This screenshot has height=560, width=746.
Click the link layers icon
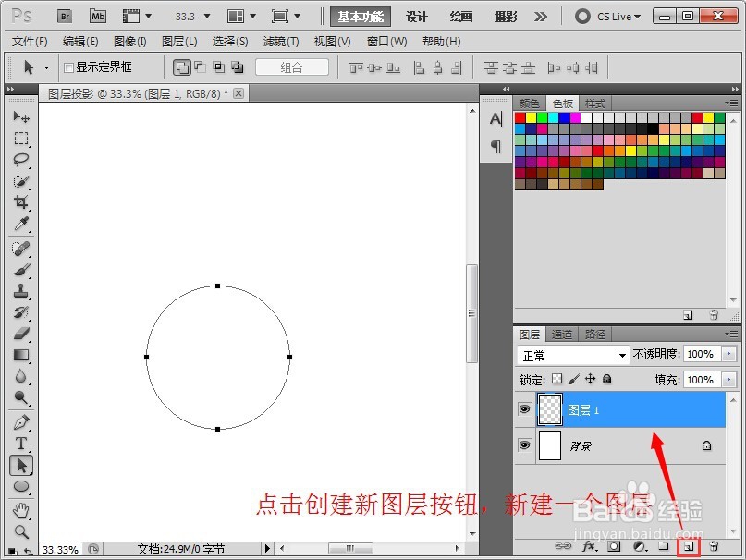563,546
